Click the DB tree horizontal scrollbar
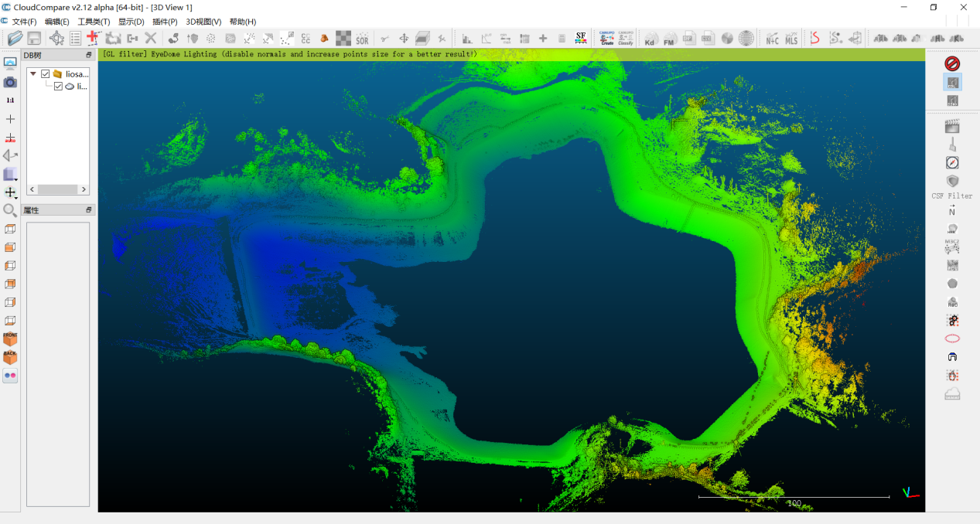Viewport: 980px width, 524px height. (x=58, y=189)
